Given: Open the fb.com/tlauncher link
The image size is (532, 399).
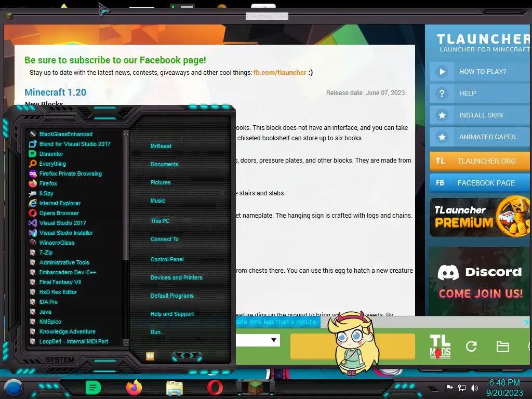Looking at the screenshot, I should 280,72.
